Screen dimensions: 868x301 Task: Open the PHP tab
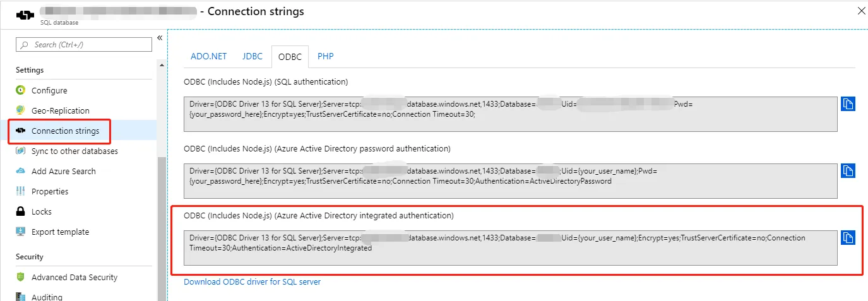pyautogui.click(x=326, y=56)
